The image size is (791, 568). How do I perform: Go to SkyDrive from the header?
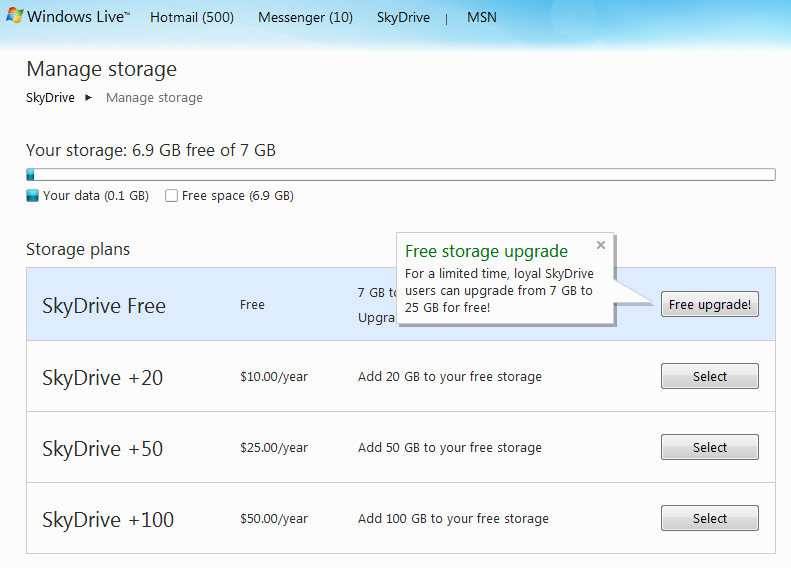(403, 17)
